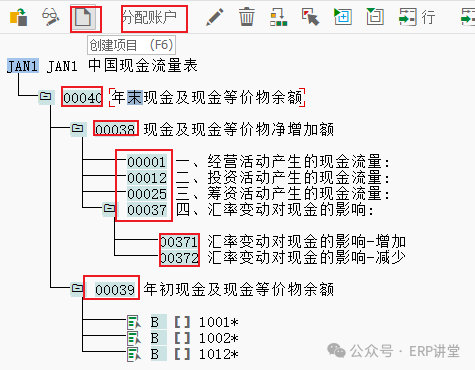Click the glasses display-change toggle icon
This screenshot has height=370, width=475.
[x=50, y=17]
